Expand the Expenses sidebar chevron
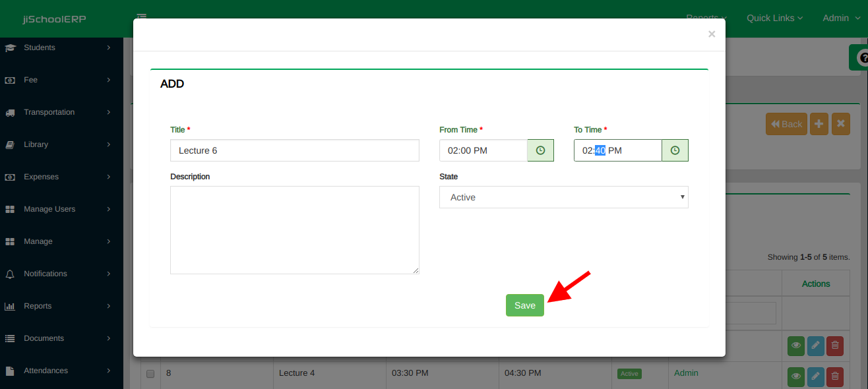Screen dimensions: 868x389 tap(109, 177)
